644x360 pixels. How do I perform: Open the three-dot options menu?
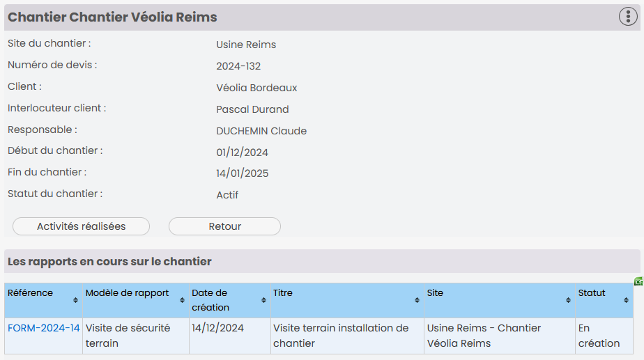628,17
